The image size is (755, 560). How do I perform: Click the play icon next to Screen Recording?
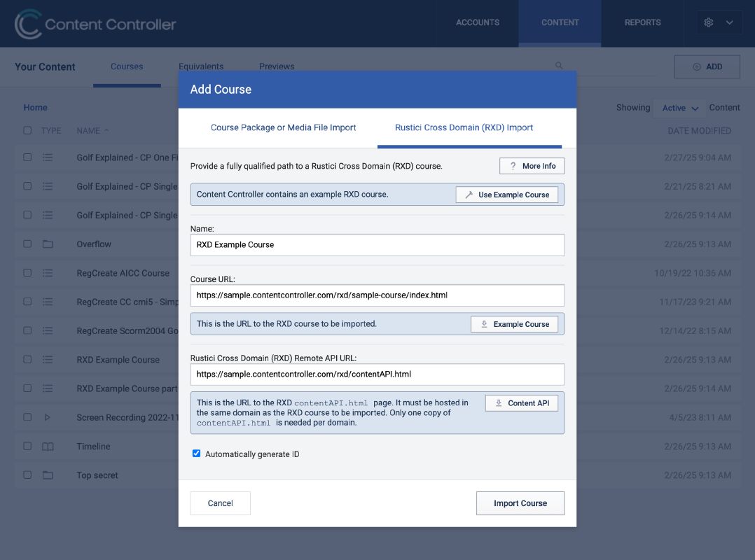point(47,417)
